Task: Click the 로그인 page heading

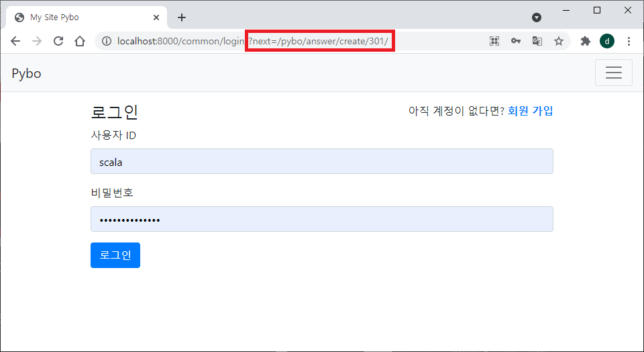Action: 114,112
